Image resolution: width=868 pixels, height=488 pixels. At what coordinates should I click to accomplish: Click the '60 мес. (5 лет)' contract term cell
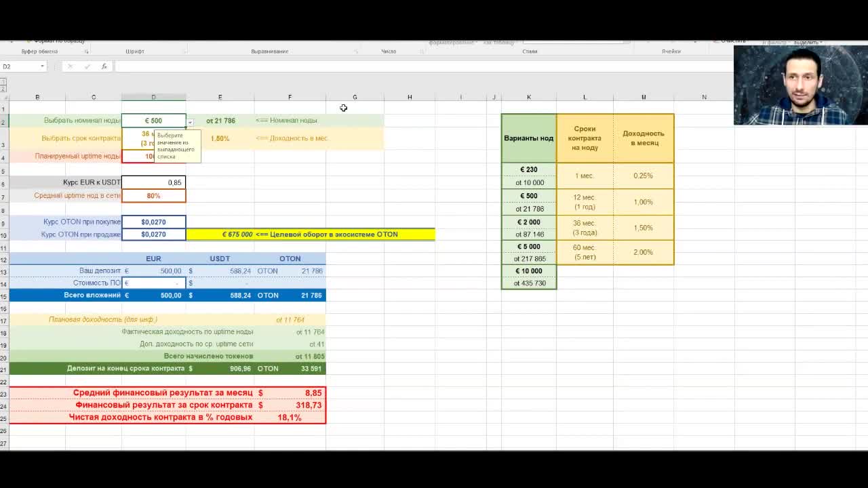(x=585, y=252)
